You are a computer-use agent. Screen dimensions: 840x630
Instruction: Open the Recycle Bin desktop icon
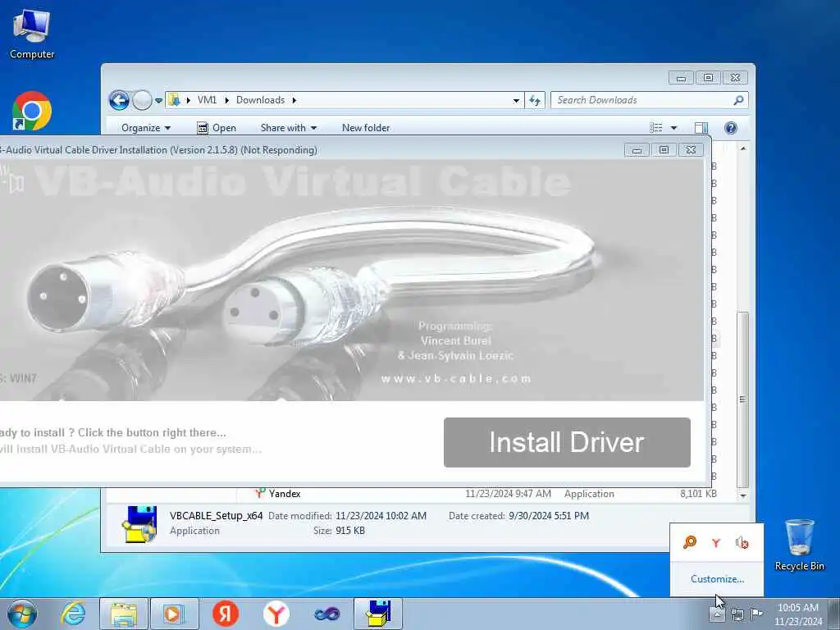(799, 546)
